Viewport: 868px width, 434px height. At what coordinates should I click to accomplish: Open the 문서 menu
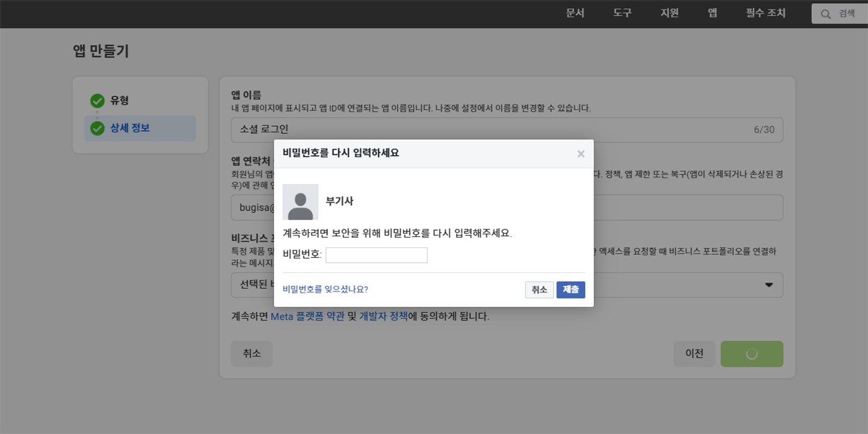575,13
